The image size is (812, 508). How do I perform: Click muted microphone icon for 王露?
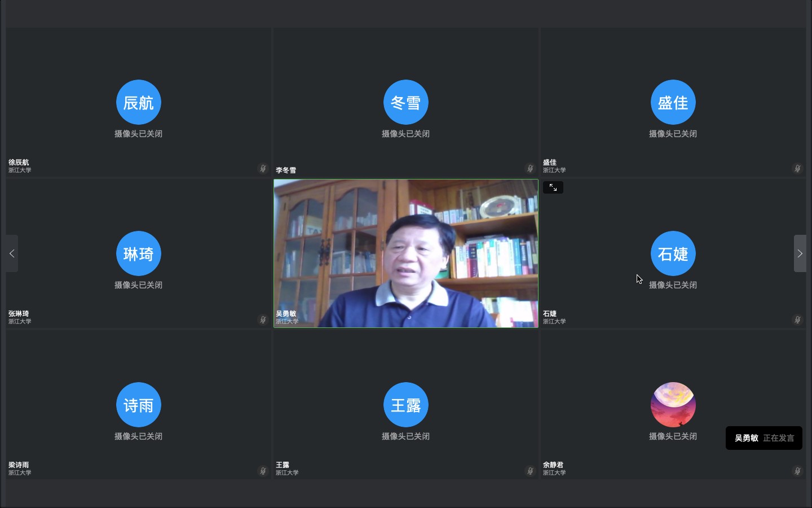click(x=530, y=471)
